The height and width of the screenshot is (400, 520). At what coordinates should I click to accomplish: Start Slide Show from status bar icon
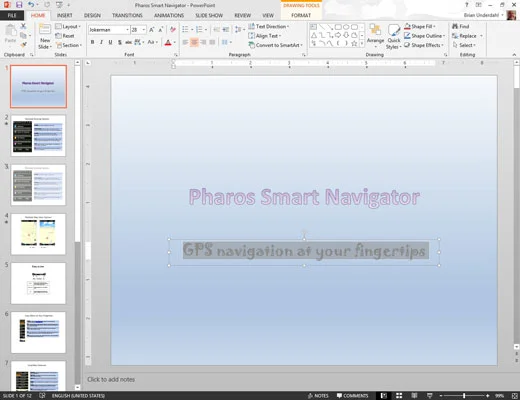pyautogui.click(x=430, y=396)
